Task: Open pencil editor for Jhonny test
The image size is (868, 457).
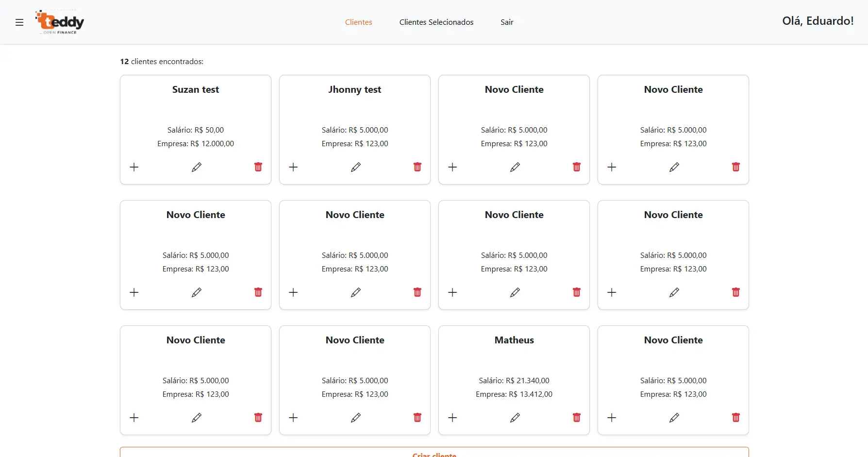Action: (x=355, y=167)
